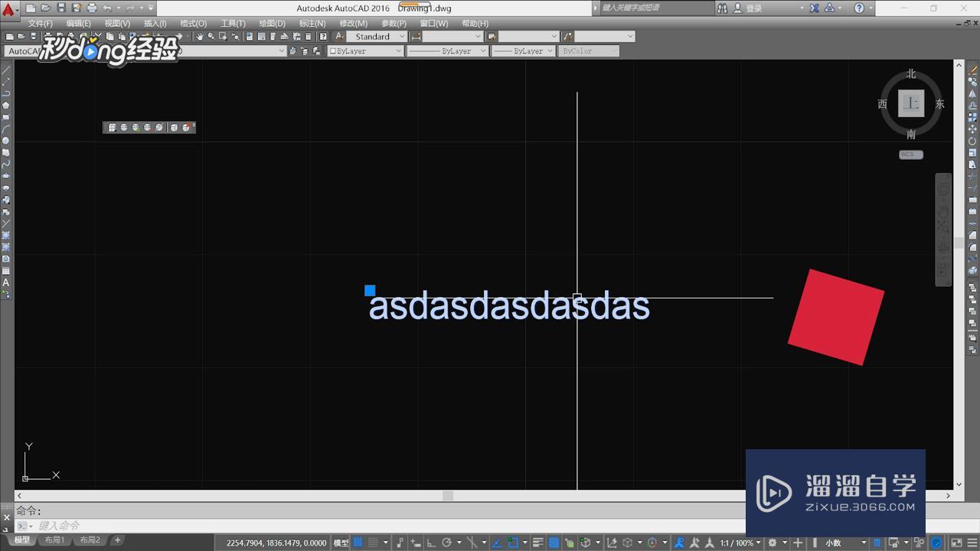
Task: Select the red square shape
Action: [x=836, y=317]
